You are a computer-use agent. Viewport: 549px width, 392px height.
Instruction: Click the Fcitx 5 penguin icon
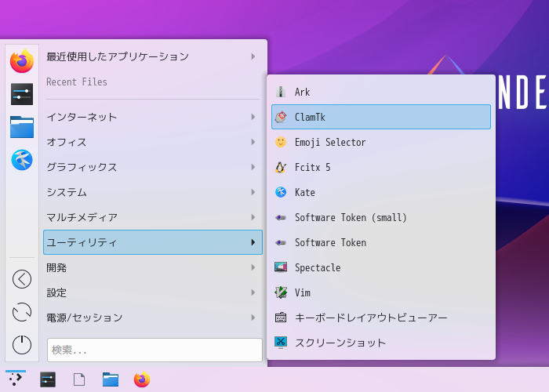pyautogui.click(x=281, y=167)
